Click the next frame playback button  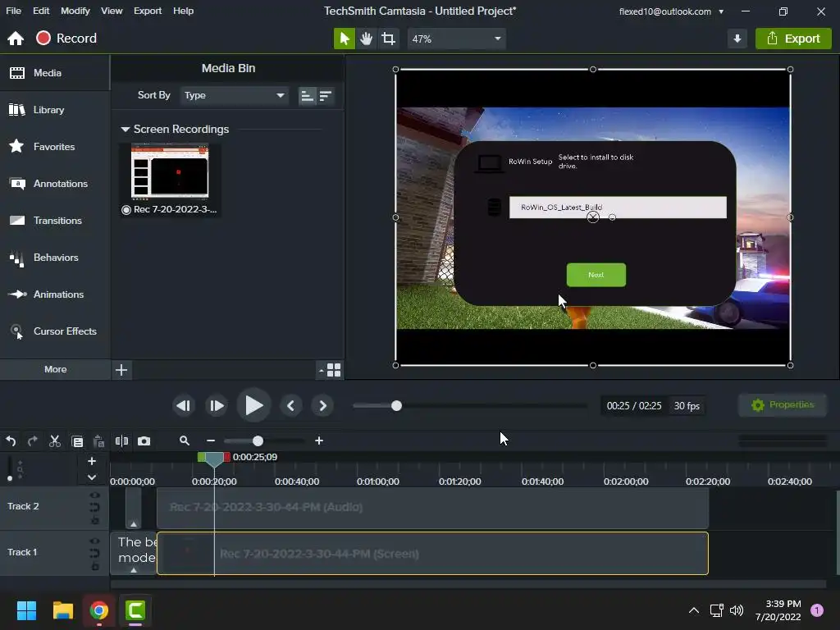(217, 405)
